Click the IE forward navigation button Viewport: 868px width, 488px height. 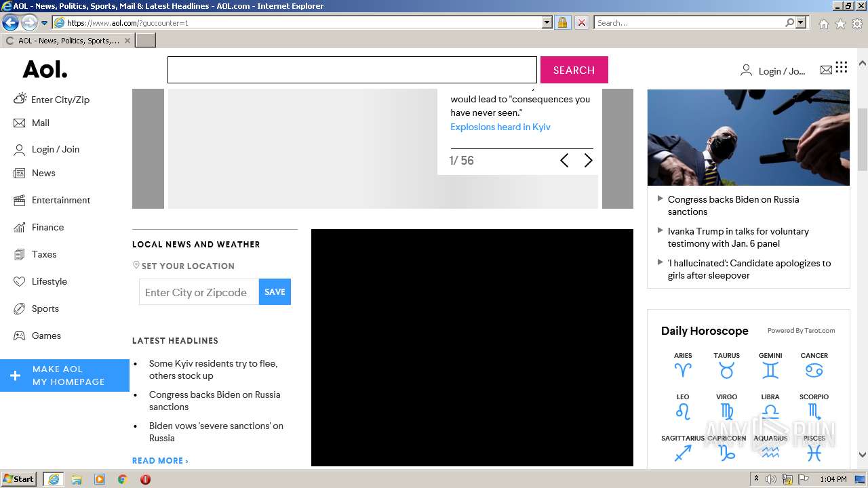29,22
